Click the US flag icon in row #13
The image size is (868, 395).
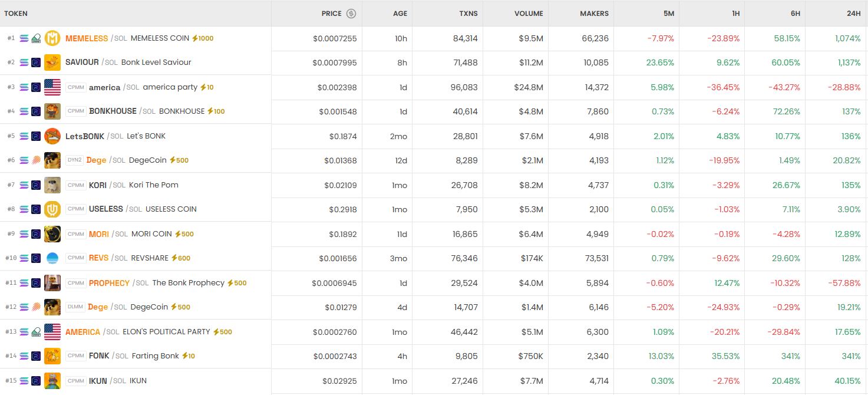(52, 332)
